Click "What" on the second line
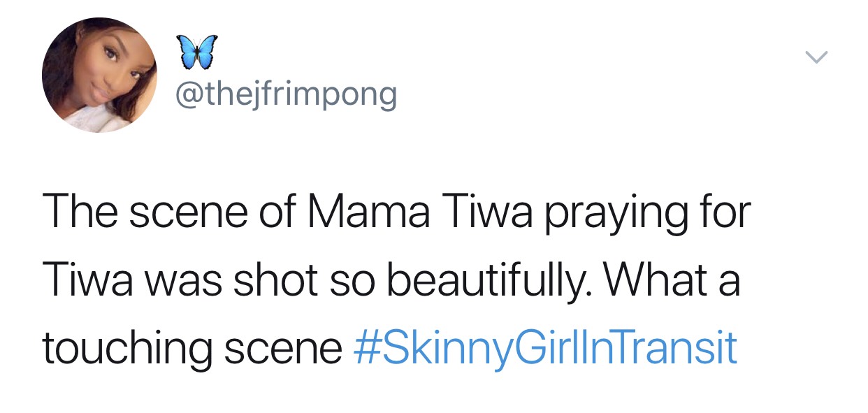The height and width of the screenshot is (413, 868). click(x=658, y=280)
